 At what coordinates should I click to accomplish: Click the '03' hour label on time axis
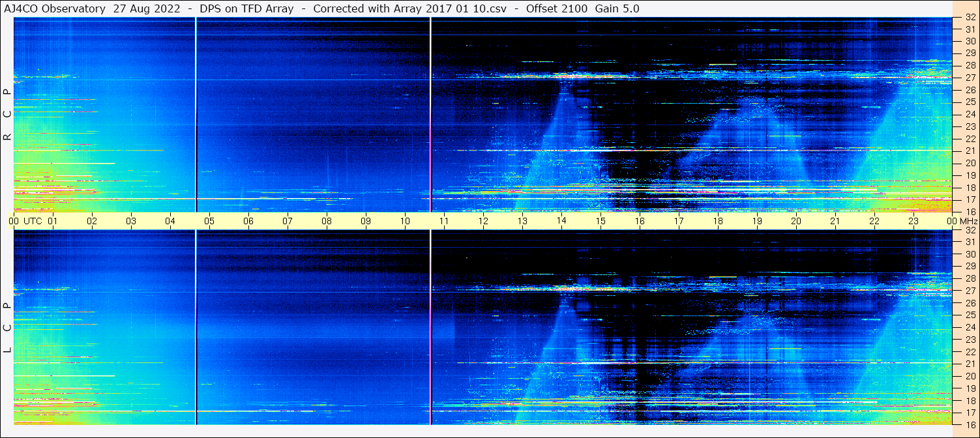(131, 221)
